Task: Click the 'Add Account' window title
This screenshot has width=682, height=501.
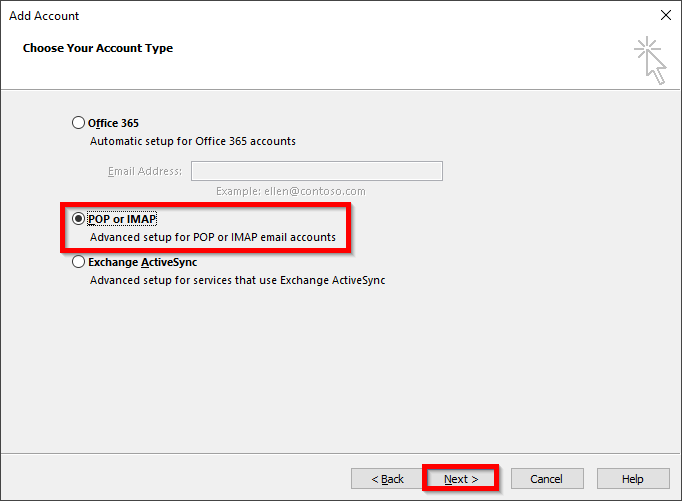Action: (44, 16)
